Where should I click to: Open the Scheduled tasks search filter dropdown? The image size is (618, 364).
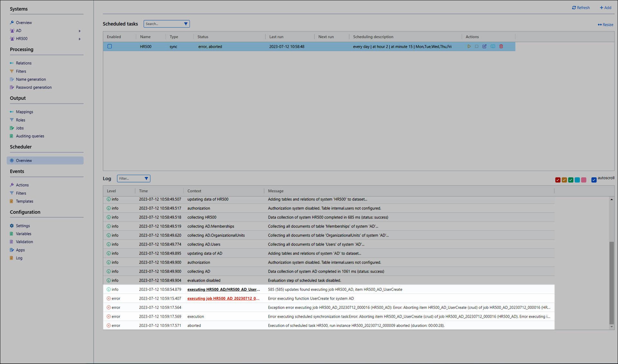[x=186, y=24]
